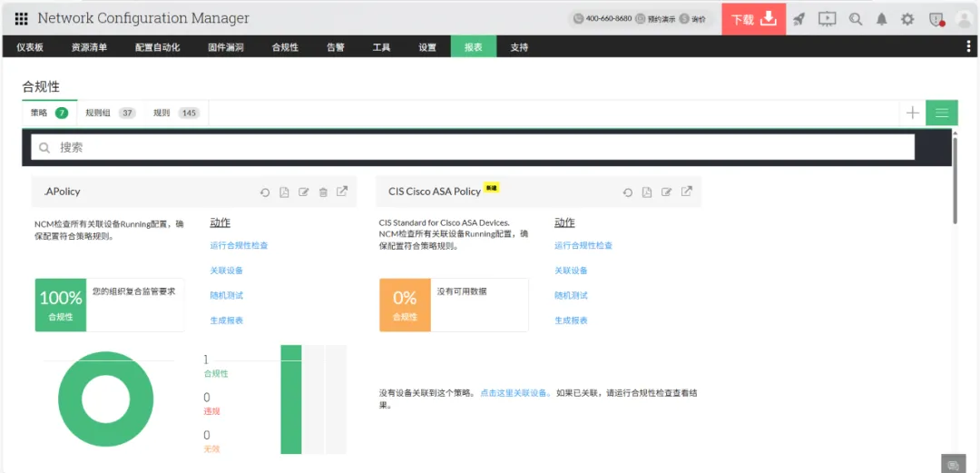Click the rocket quick-start icon in header

799,19
